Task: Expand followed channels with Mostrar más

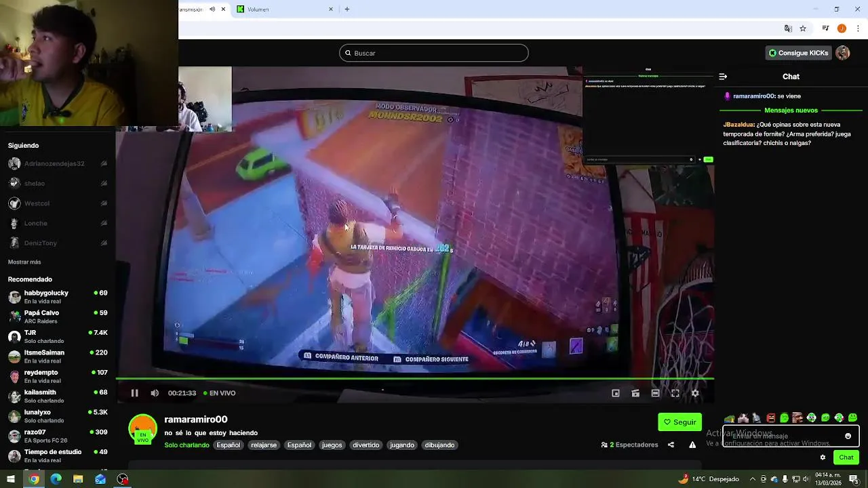Action: pos(24,262)
